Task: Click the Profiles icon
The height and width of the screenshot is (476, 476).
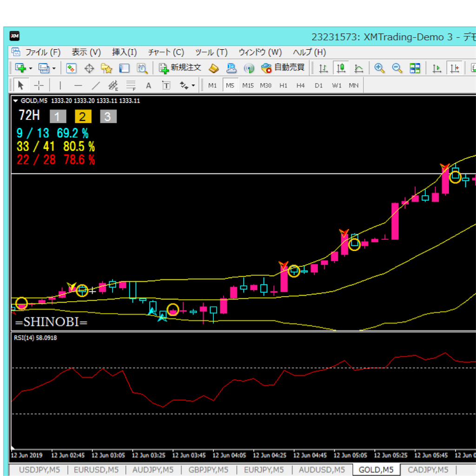Action: (x=44, y=68)
